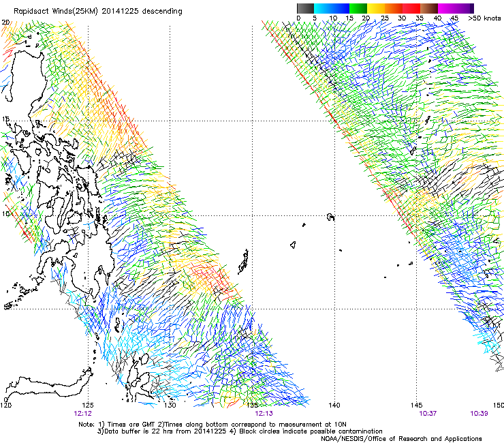504x443 pixels.
Task: Click the 10 degree latitude axis label
Action: (x=5, y=214)
